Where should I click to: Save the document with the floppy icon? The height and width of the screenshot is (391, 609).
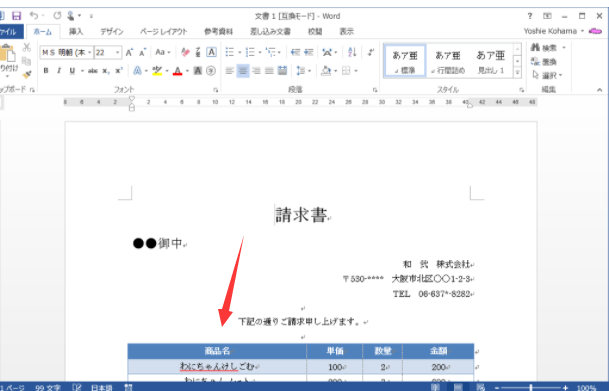(x=16, y=16)
